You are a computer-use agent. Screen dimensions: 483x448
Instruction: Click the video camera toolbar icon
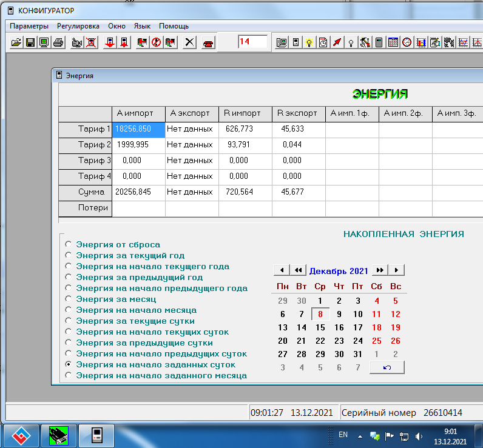pyautogui.click(x=76, y=42)
